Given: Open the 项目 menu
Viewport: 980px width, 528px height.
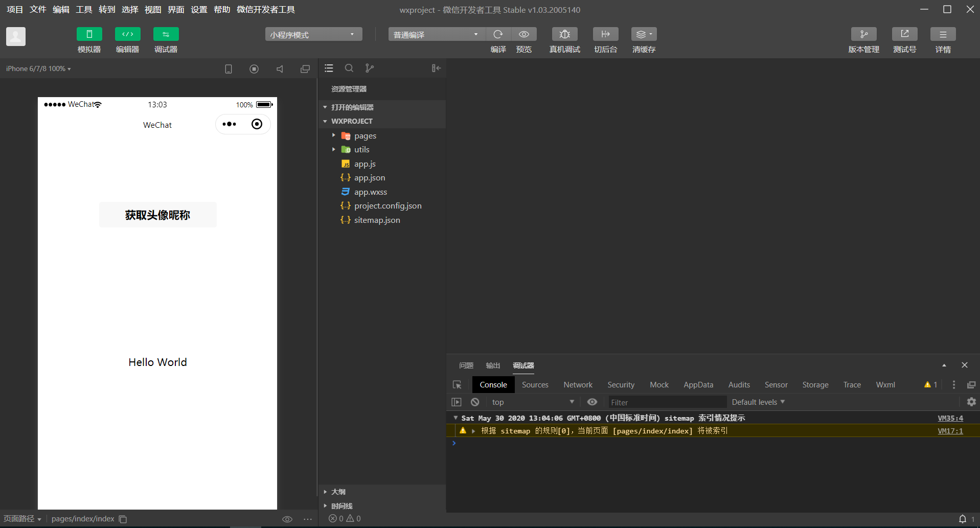Looking at the screenshot, I should [x=15, y=10].
